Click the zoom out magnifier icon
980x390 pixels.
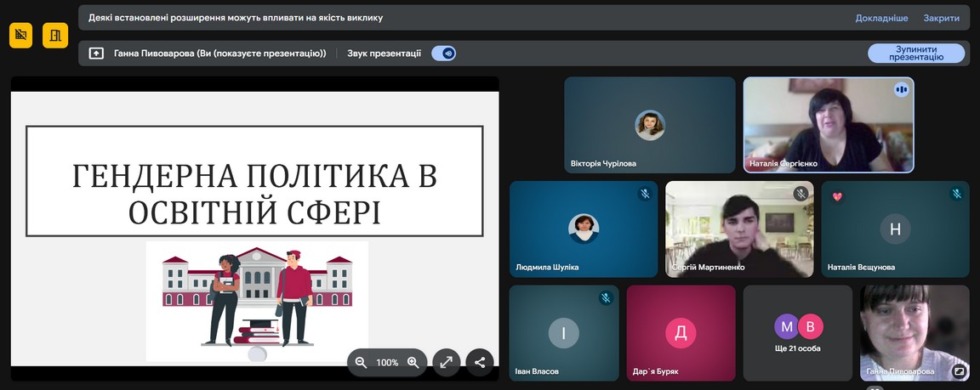(361, 363)
